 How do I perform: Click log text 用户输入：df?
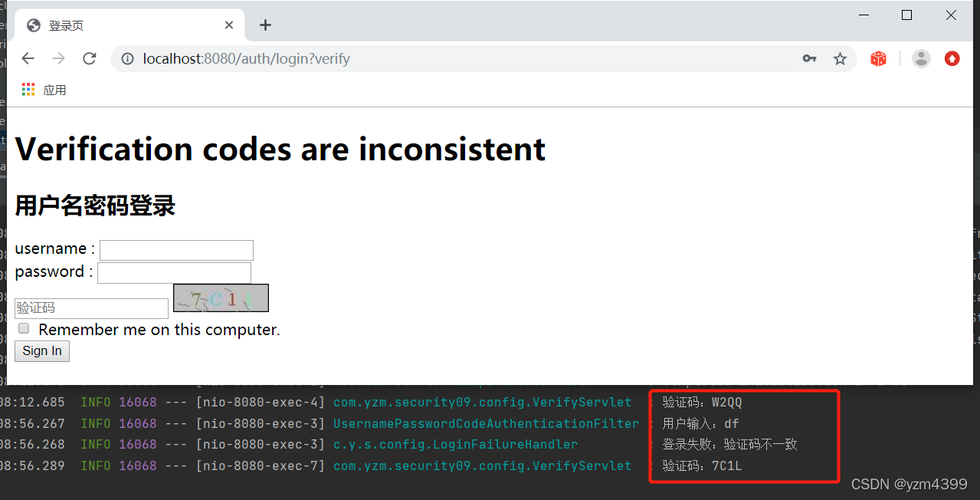coord(700,423)
